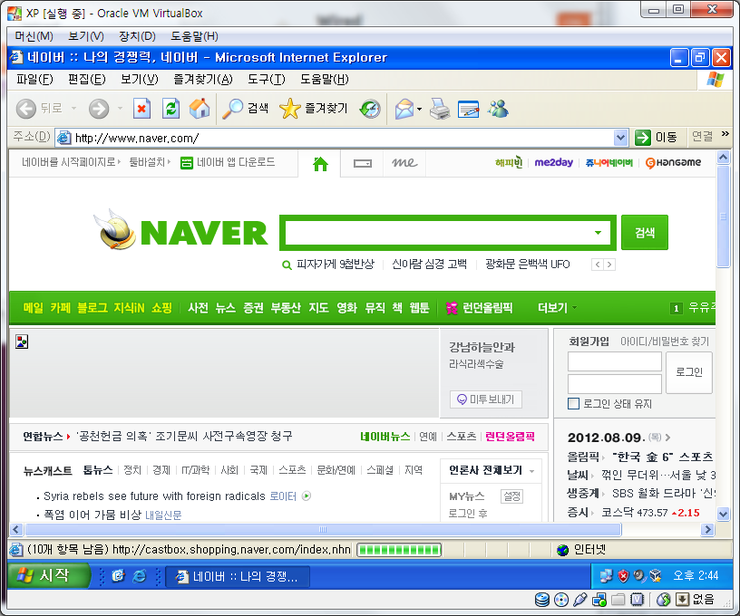Click the 이동 Go button
The height and width of the screenshot is (616, 740).
[656, 137]
